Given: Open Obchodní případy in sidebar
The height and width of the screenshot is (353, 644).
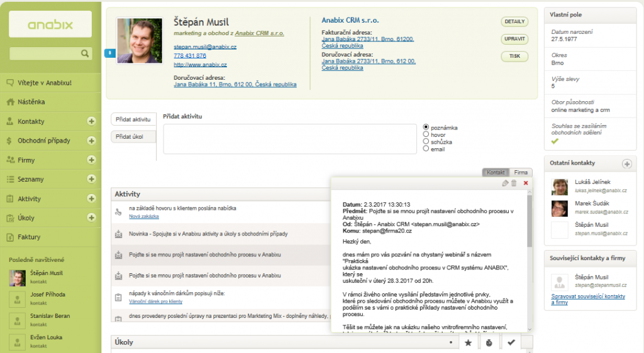Looking at the screenshot, I should click(x=43, y=141).
